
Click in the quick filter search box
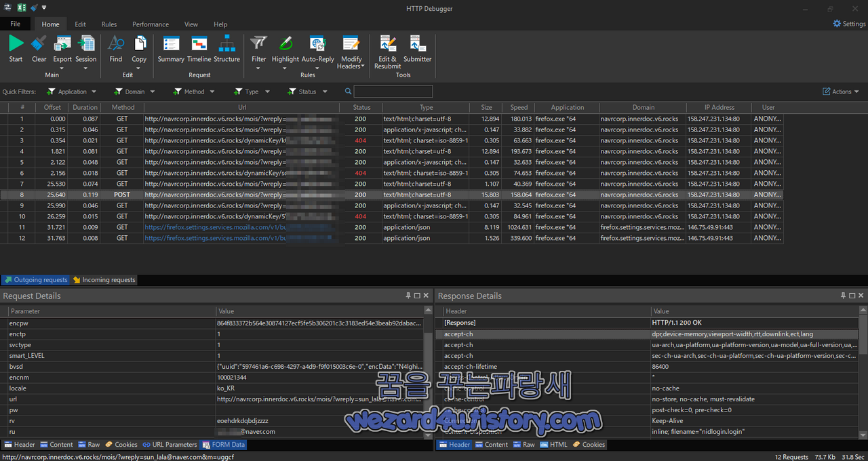click(x=393, y=92)
